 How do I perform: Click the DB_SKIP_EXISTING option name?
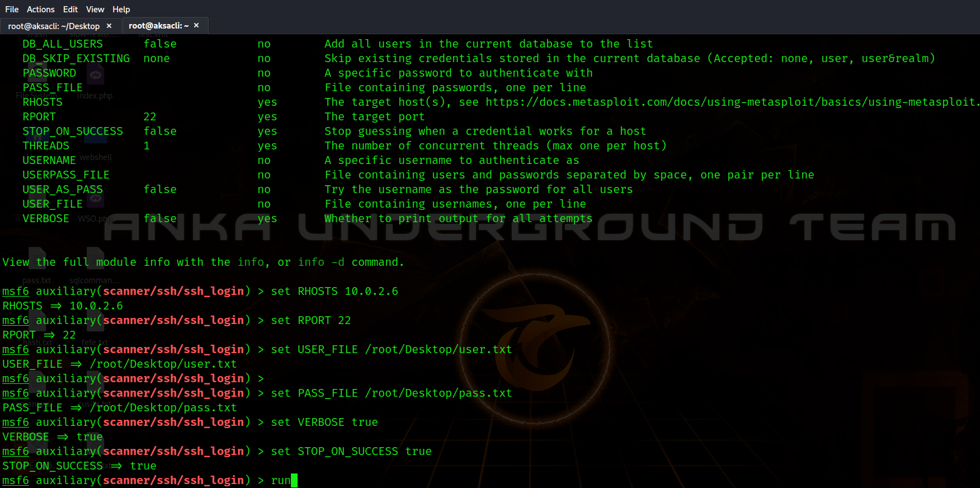coord(76,58)
